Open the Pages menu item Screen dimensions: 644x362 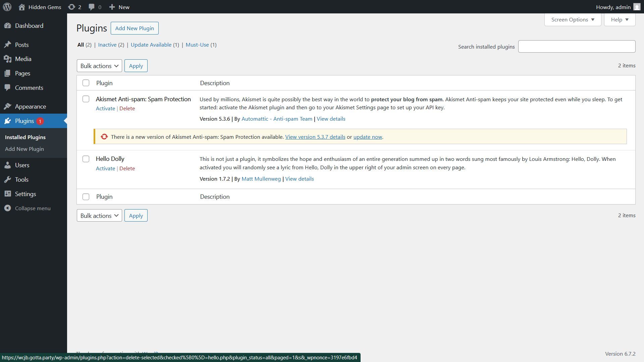[x=22, y=73]
